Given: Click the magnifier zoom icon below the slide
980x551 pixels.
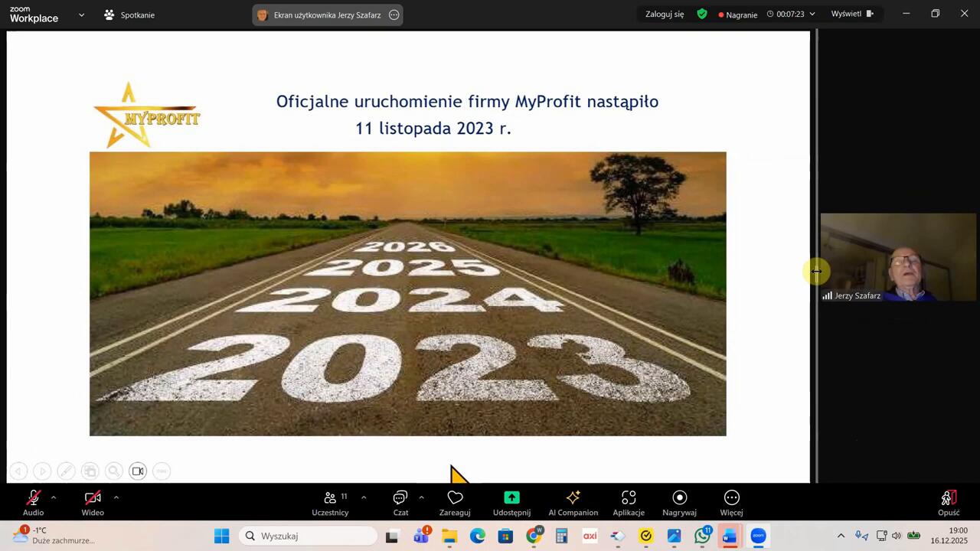Looking at the screenshot, I should coord(113,471).
